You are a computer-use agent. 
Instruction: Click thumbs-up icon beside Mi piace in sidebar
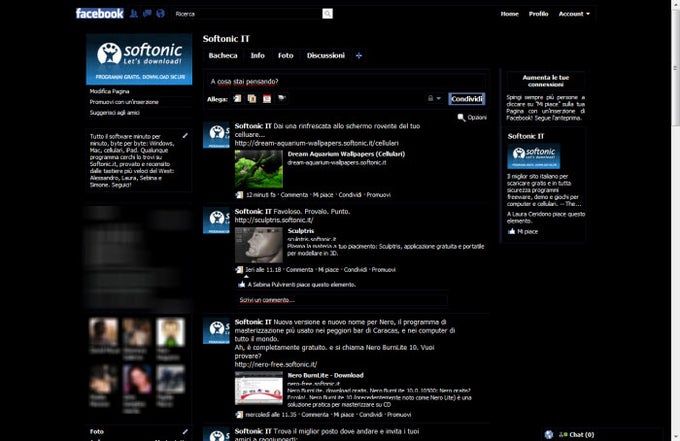click(x=512, y=231)
